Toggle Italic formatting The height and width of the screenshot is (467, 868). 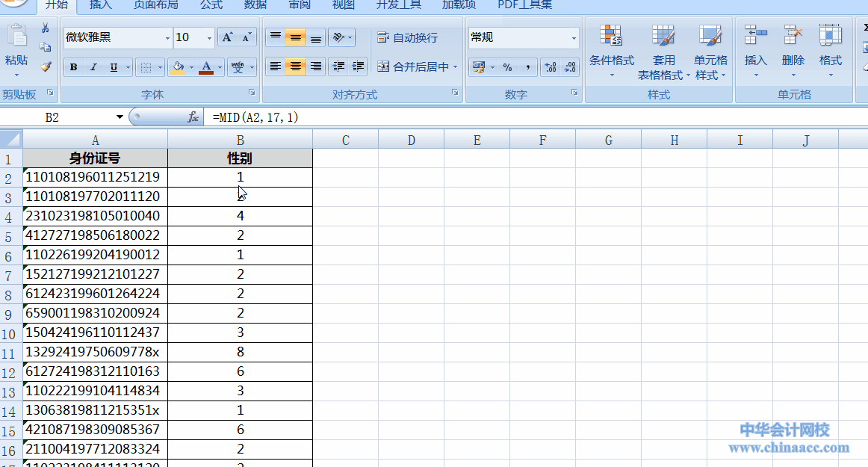click(93, 67)
